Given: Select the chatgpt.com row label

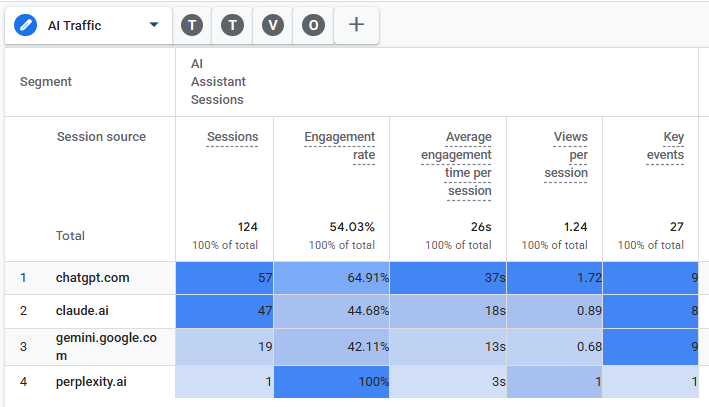Looking at the screenshot, I should pos(93,278).
